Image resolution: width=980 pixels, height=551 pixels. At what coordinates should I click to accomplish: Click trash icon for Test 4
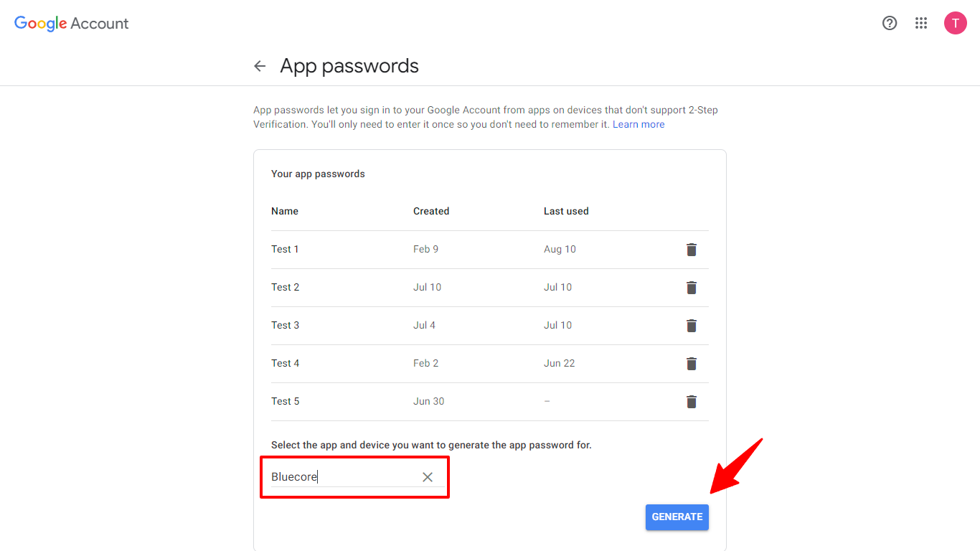[692, 364]
